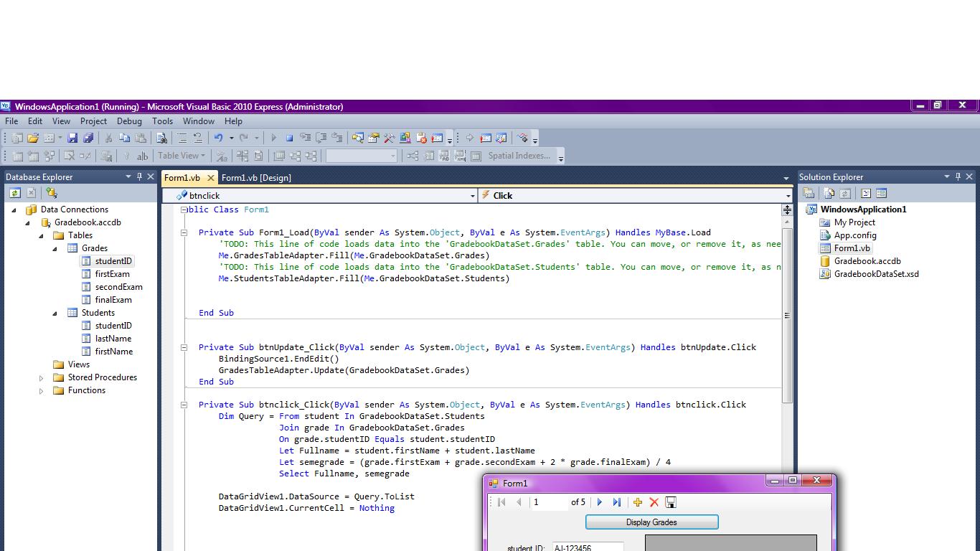Click Show All Files icon in Solution Explorer
Viewport: 980px width, 551px height.
coord(829,193)
